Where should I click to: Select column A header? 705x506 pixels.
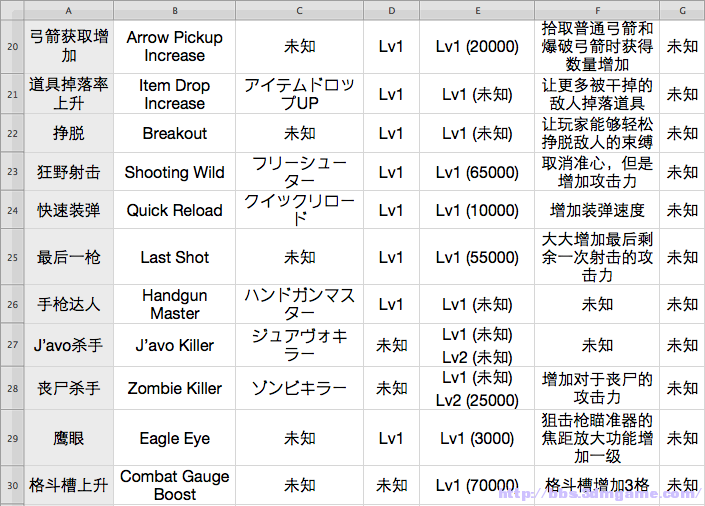coord(68,10)
